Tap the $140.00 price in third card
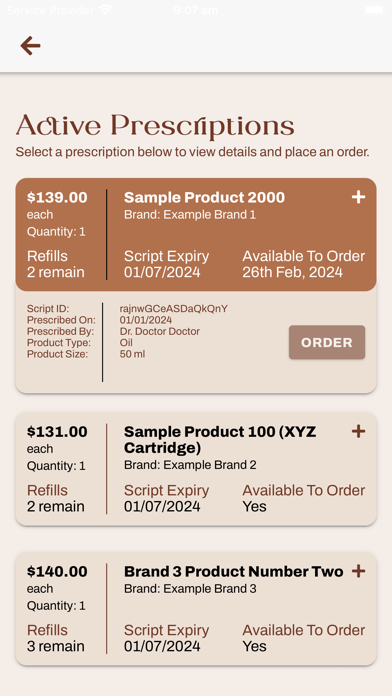 57,571
